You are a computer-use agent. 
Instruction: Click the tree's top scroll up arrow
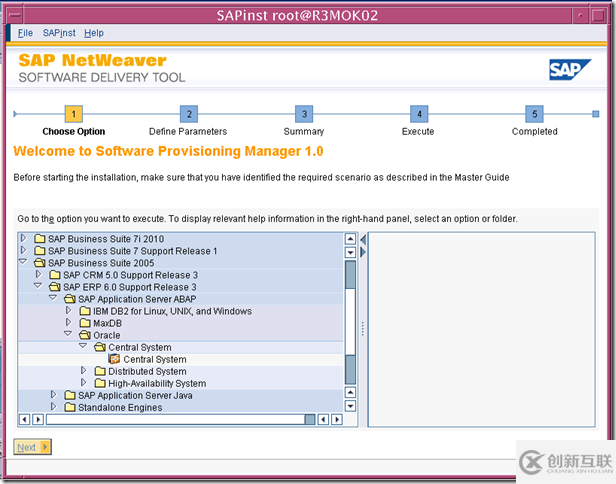pyautogui.click(x=350, y=239)
